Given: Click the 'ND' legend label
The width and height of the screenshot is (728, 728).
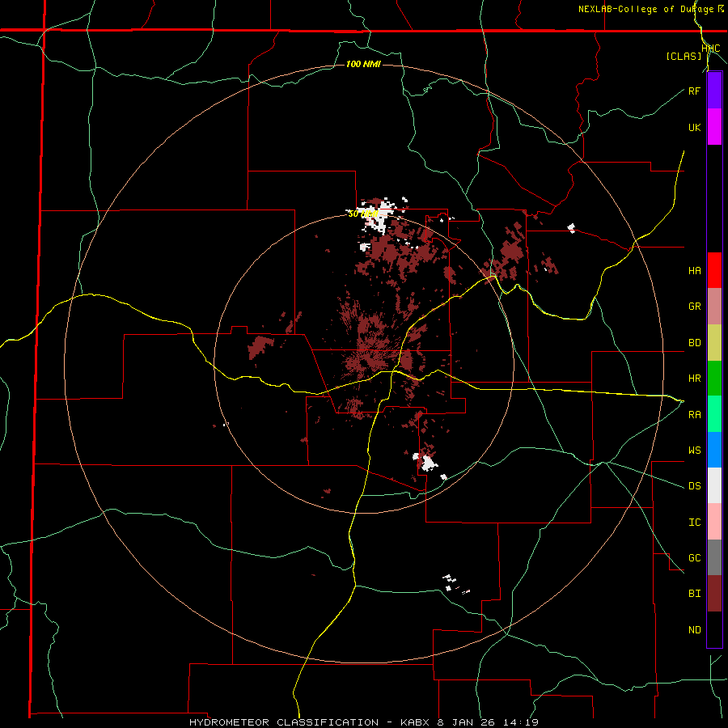Looking at the screenshot, I should [694, 630].
